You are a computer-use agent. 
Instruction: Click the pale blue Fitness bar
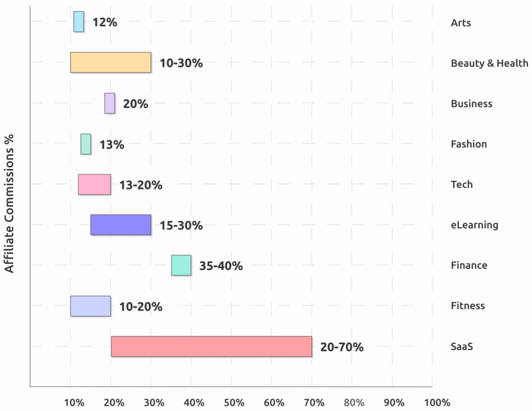point(90,306)
